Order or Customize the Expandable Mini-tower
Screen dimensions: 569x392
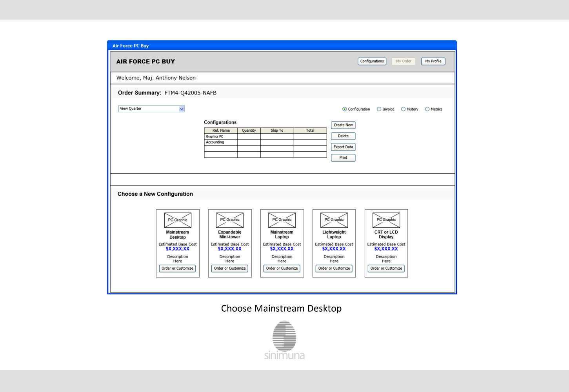(230, 269)
